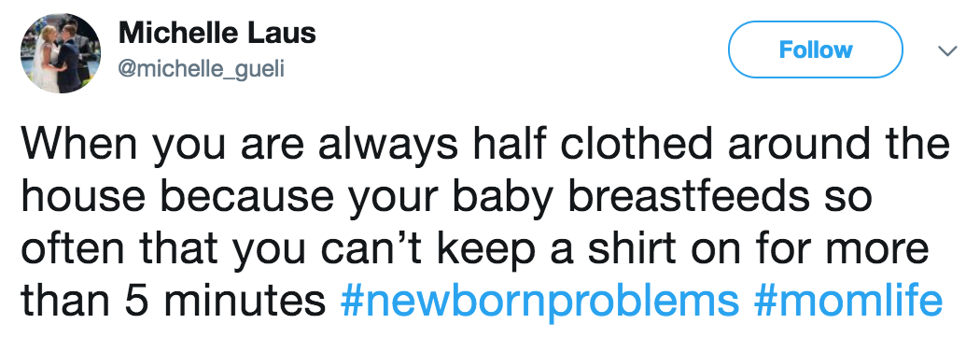Follow Michelle Laus with the Follow button
This screenshot has width=980, height=338.
point(816,49)
